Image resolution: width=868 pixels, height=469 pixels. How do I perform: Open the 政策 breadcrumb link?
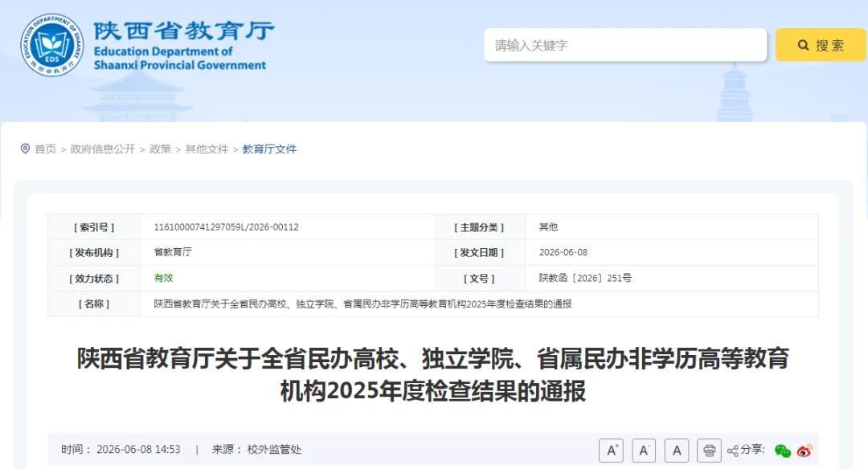point(160,149)
